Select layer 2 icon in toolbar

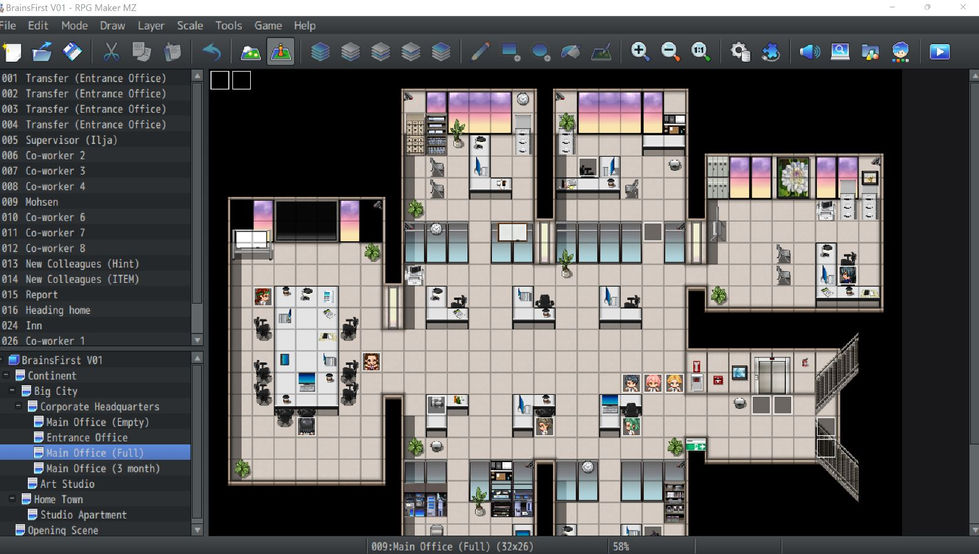(x=380, y=52)
